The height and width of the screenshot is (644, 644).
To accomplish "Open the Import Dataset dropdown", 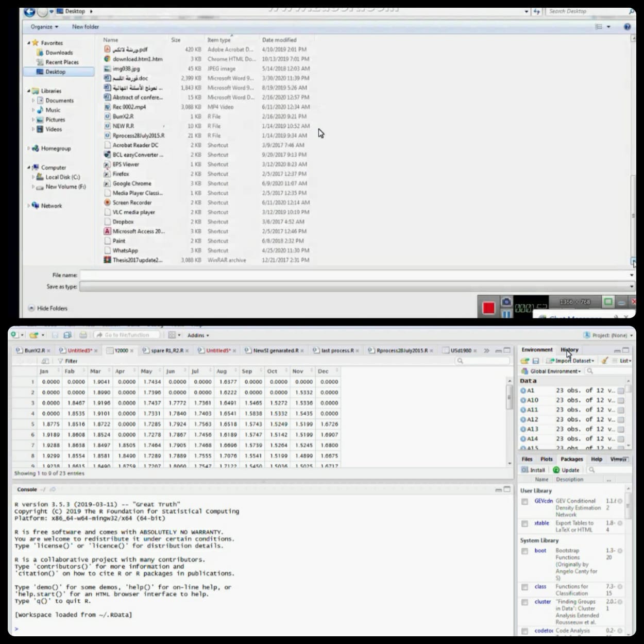I will 571,361.
